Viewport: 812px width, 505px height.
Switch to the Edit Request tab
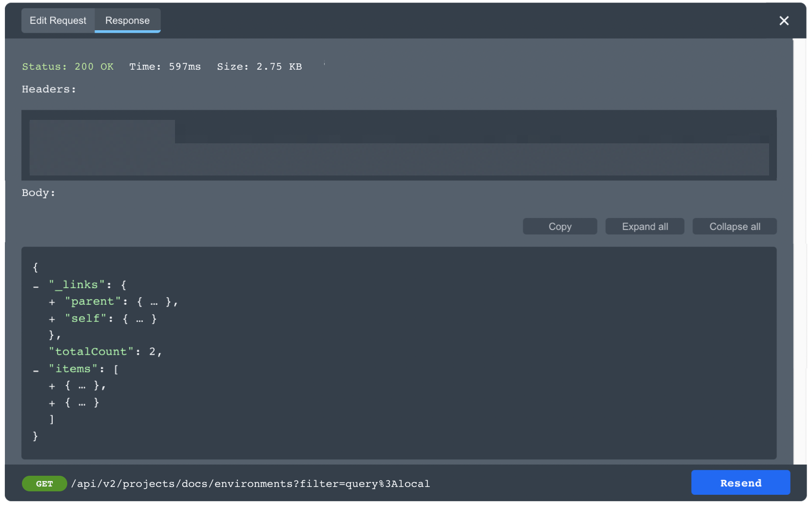click(58, 20)
